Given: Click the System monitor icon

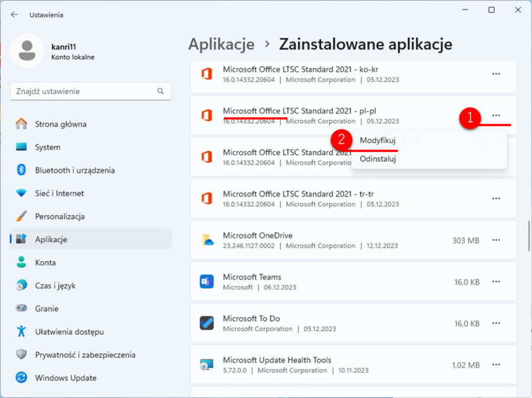Looking at the screenshot, I should (21, 147).
